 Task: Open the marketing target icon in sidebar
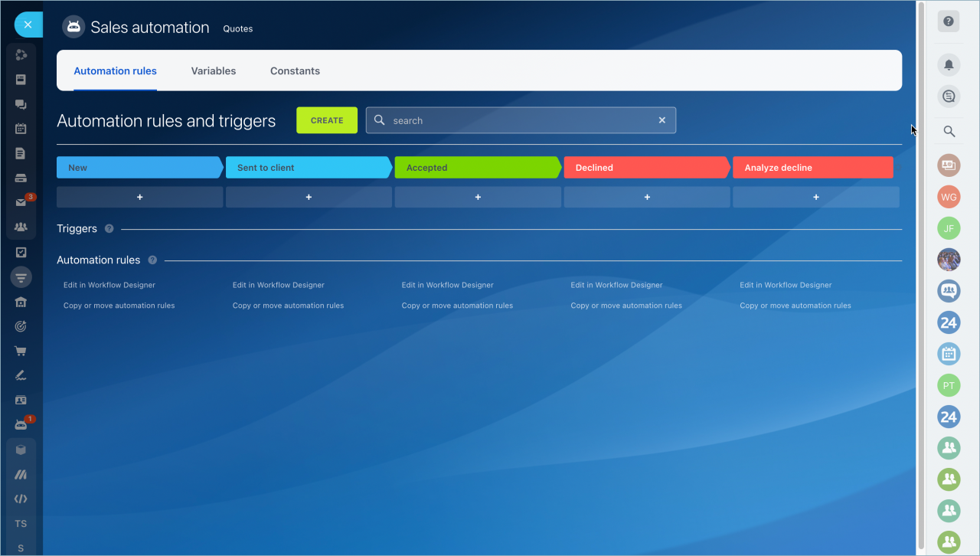tap(21, 326)
